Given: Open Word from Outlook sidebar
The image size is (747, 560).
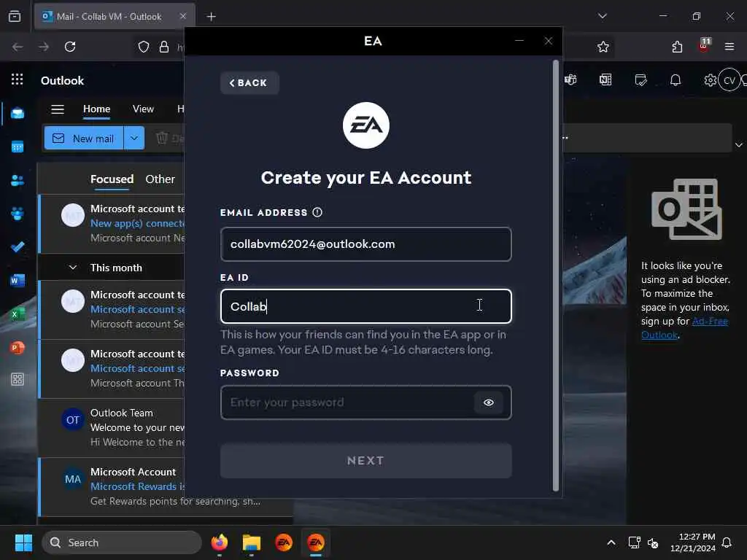Looking at the screenshot, I should pos(18,281).
